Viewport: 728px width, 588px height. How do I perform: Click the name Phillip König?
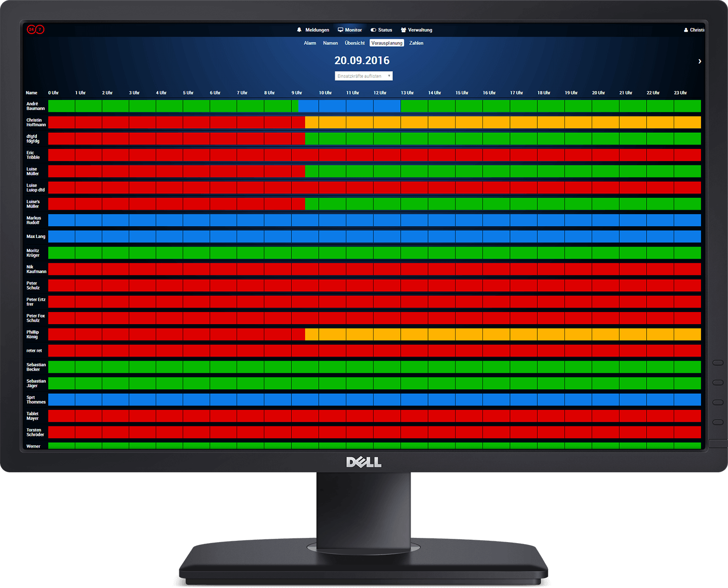33,335
